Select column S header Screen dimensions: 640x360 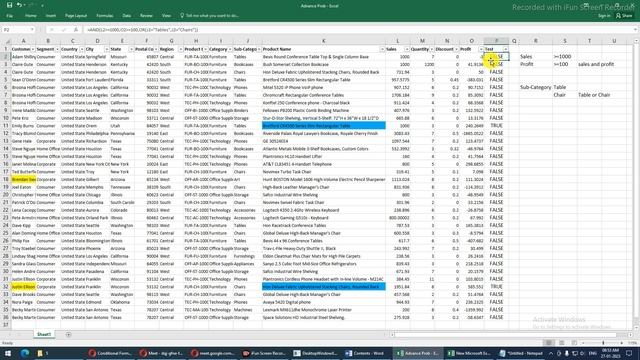[x=565, y=41]
